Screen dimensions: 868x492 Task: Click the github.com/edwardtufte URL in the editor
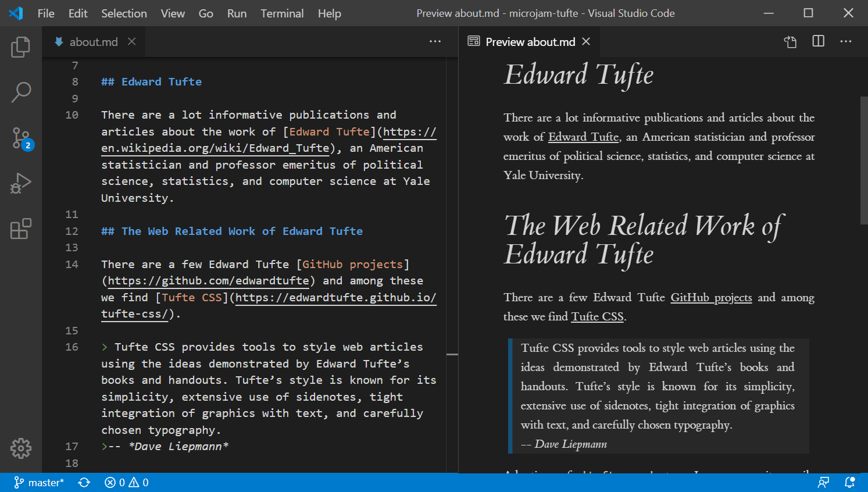209,281
